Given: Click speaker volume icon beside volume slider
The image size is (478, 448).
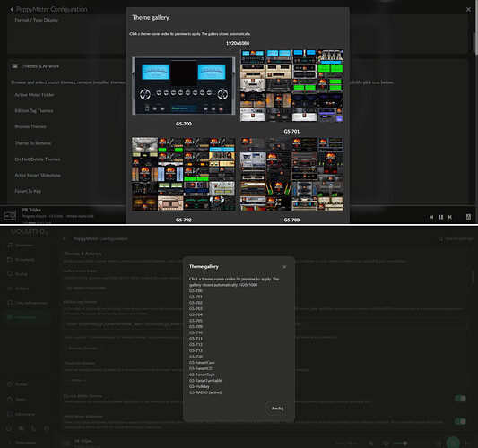Looking at the screenshot, I should [386, 444].
